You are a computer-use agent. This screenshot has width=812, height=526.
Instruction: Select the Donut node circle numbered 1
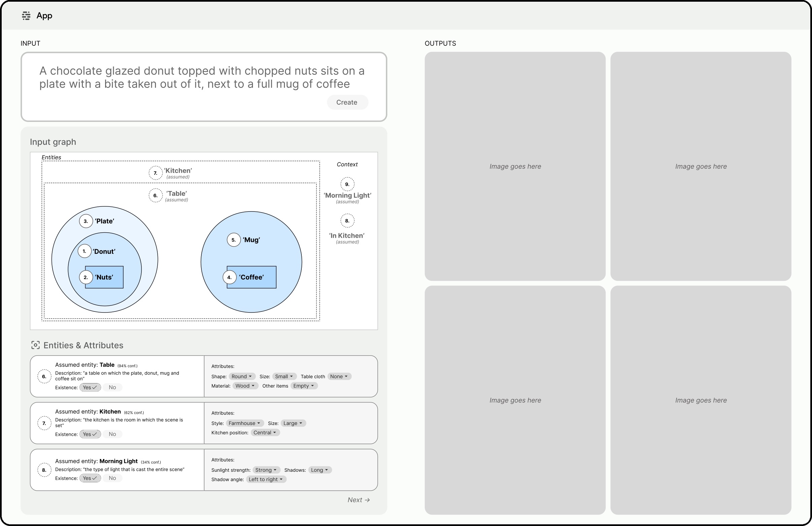(84, 252)
